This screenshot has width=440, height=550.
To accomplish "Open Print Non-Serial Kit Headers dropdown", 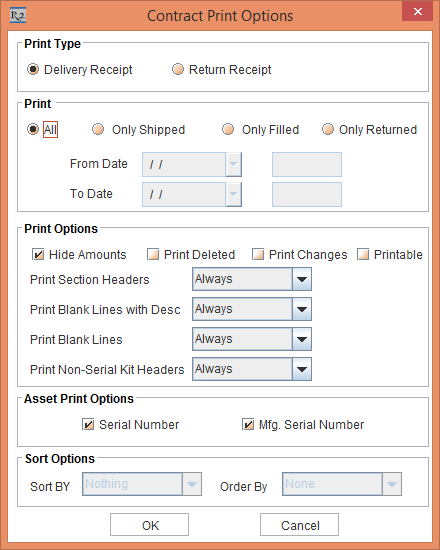I will (302, 369).
